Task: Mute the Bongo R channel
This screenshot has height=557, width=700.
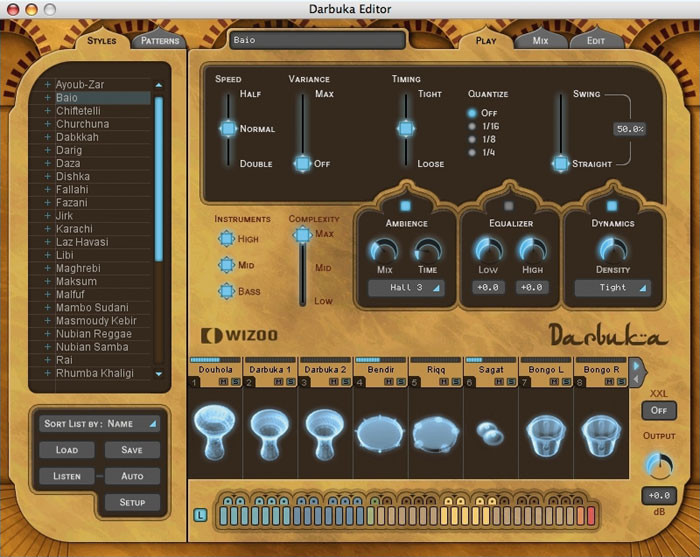Action: (x=609, y=382)
